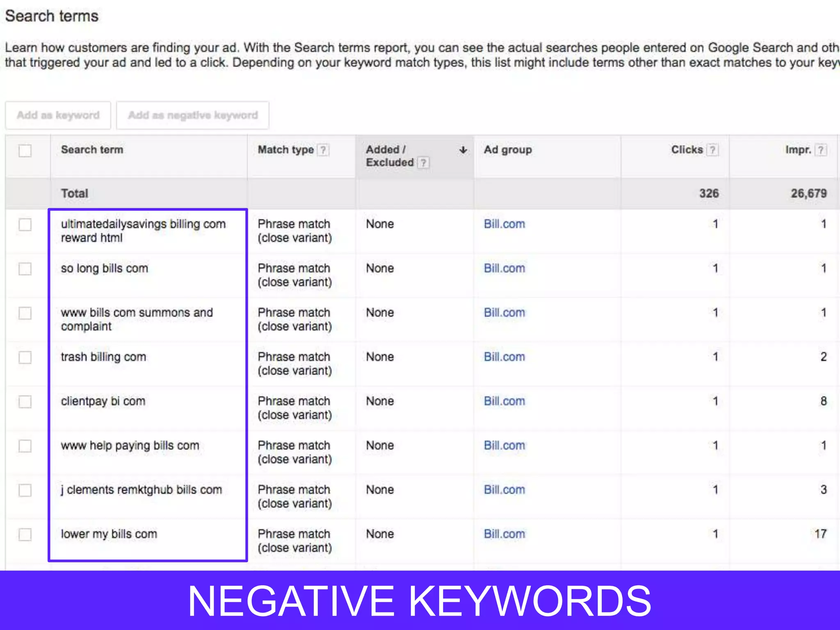Click the 'Search terms' page heading
Viewport: 840px width, 630px height.
(52, 16)
